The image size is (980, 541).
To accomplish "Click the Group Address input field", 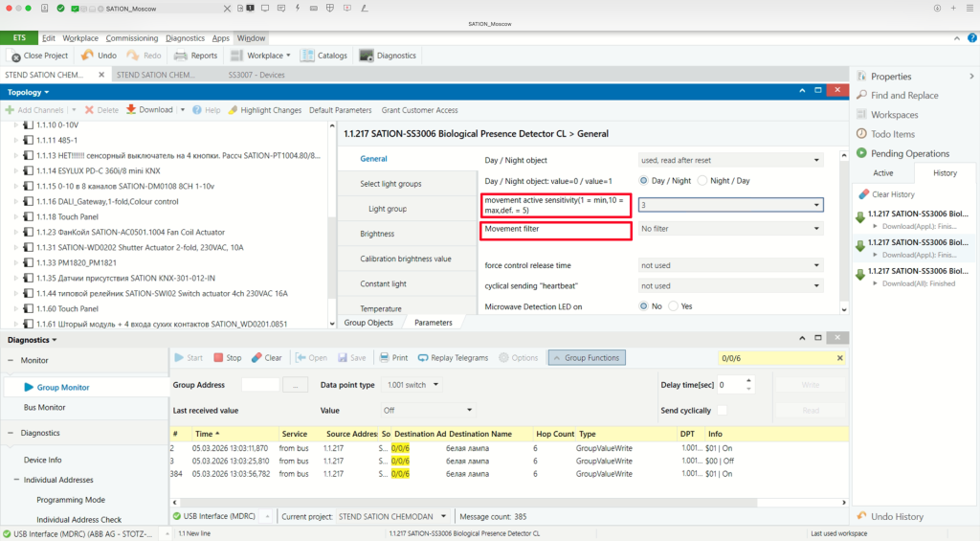I will [260, 385].
